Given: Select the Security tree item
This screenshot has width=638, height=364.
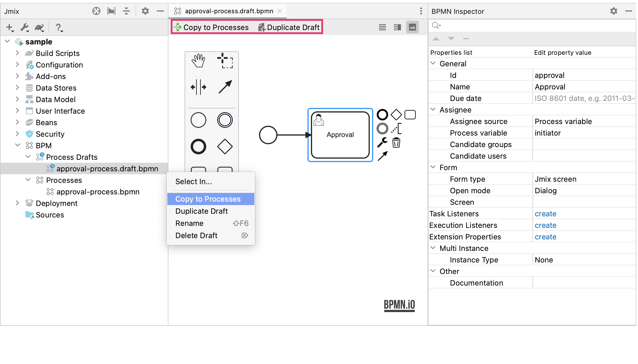Looking at the screenshot, I should [x=50, y=134].
